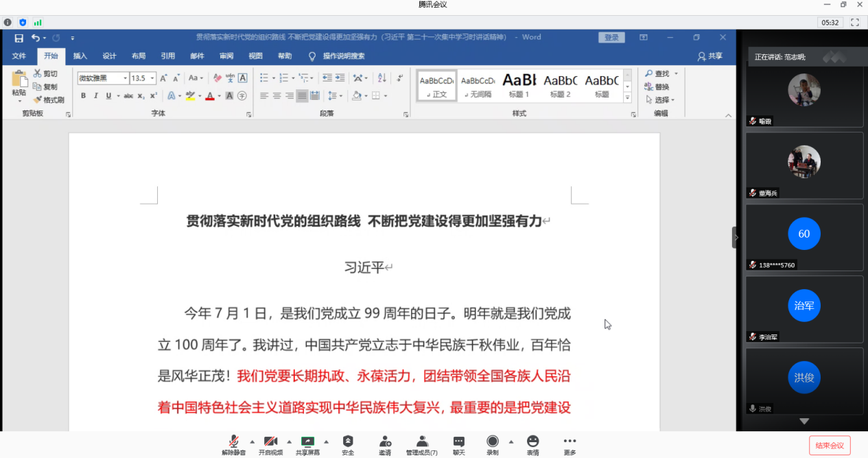Viewport: 868px width, 458px height.
Task: Open the 表情 emoji reactions icon
Action: pyautogui.click(x=532, y=442)
